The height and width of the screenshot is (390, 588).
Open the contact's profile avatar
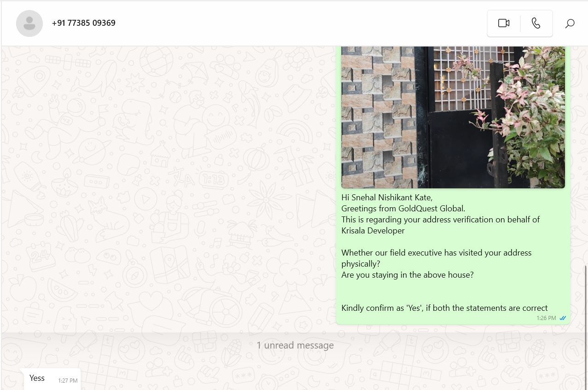pos(29,23)
